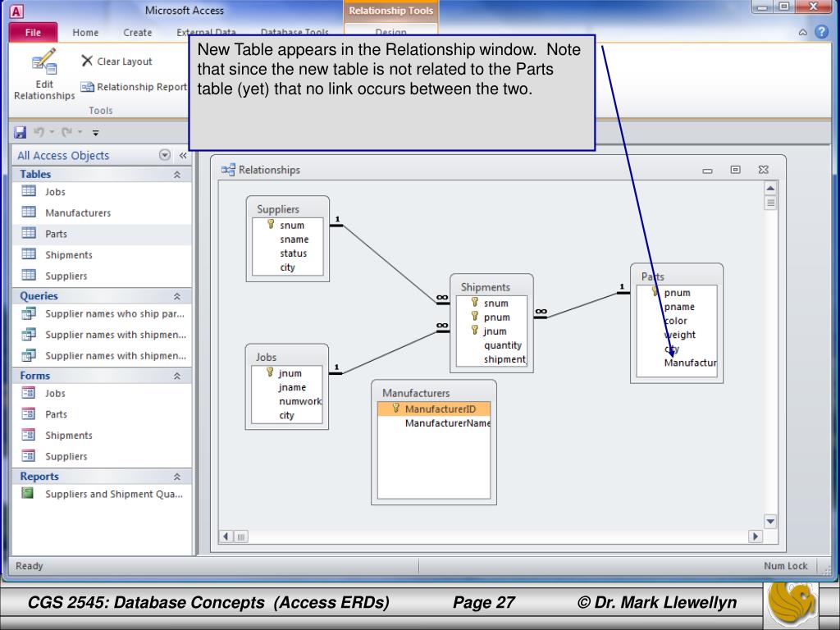The width and height of the screenshot is (840, 630).
Task: Select sname field in Suppliers table
Action: click(288, 240)
